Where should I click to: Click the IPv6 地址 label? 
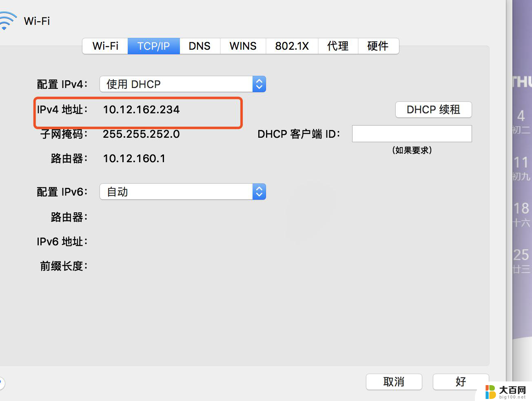point(62,242)
